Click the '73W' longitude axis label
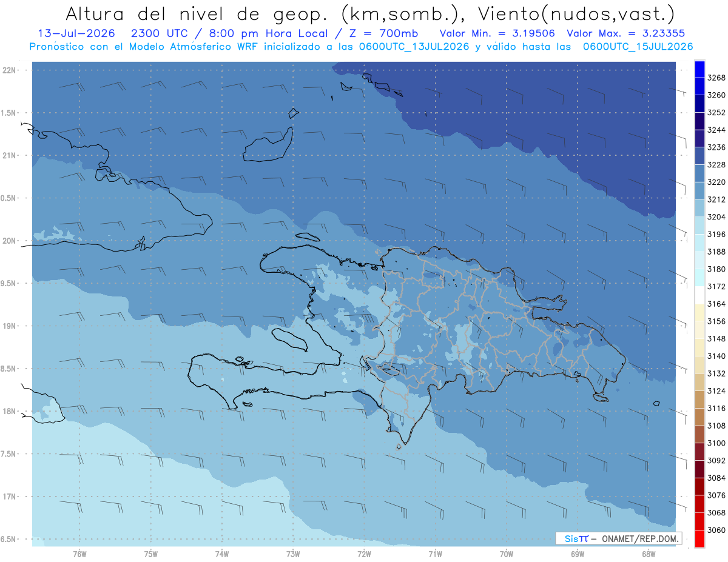The height and width of the screenshot is (562, 728). point(293,554)
